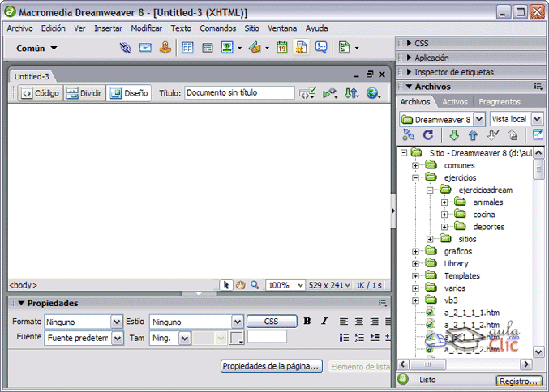Screen dimensions: 549x392
Task: Select the a_2_1_1_1.htm file
Action: [471, 313]
